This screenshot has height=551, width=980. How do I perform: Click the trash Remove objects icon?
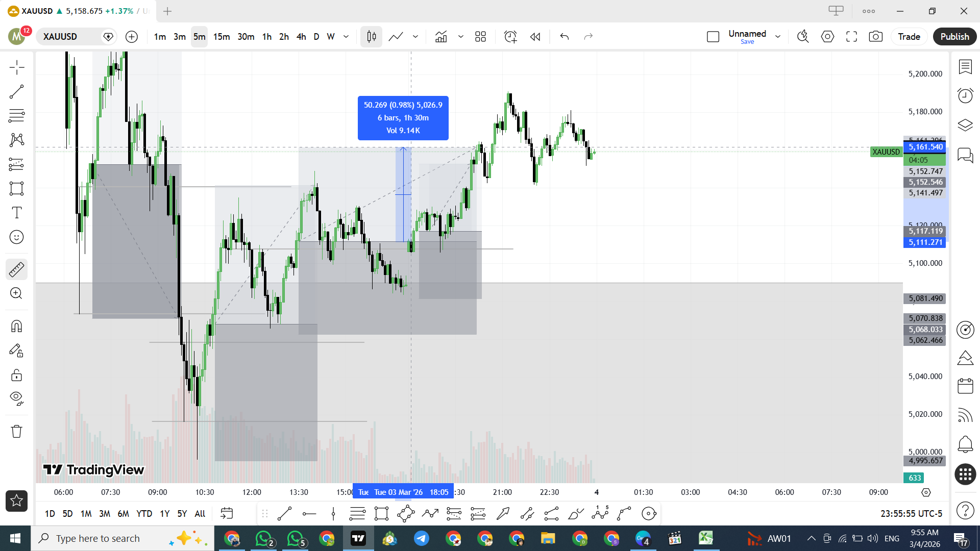click(x=16, y=432)
